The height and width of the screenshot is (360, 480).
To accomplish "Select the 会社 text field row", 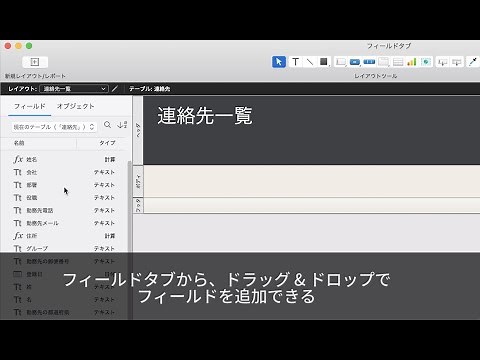I will [64, 172].
